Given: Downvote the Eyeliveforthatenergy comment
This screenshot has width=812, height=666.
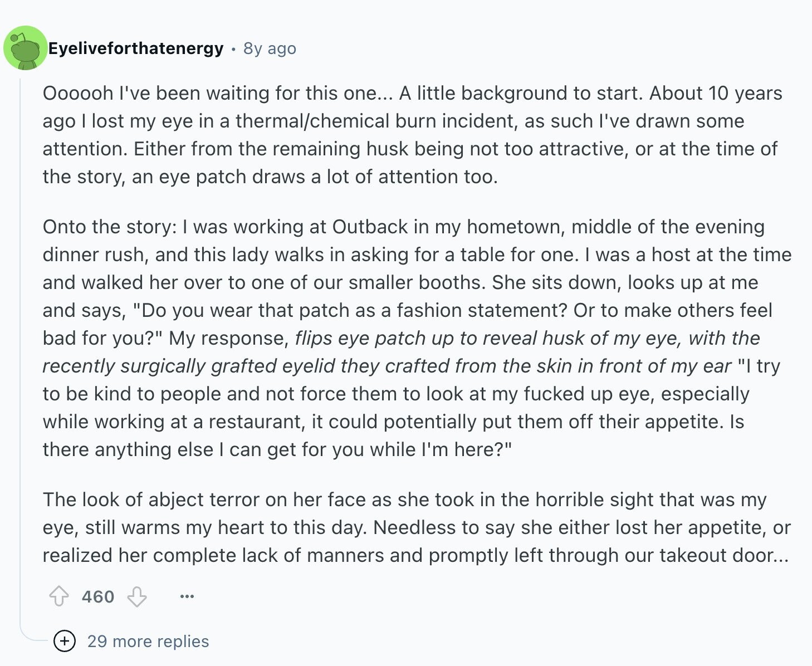Looking at the screenshot, I should tap(137, 597).
